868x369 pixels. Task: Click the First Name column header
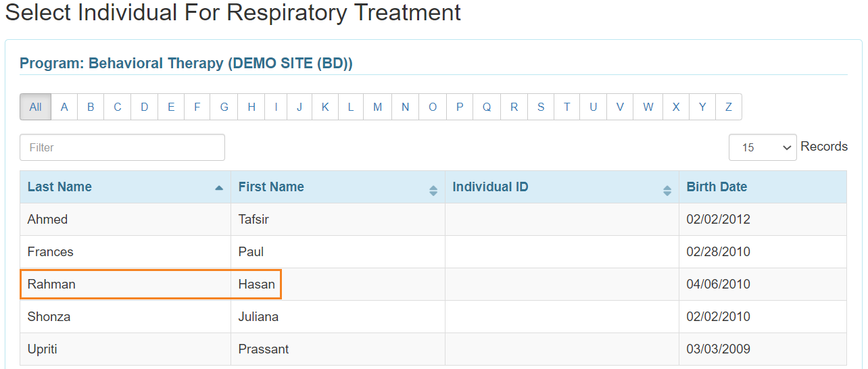338,187
